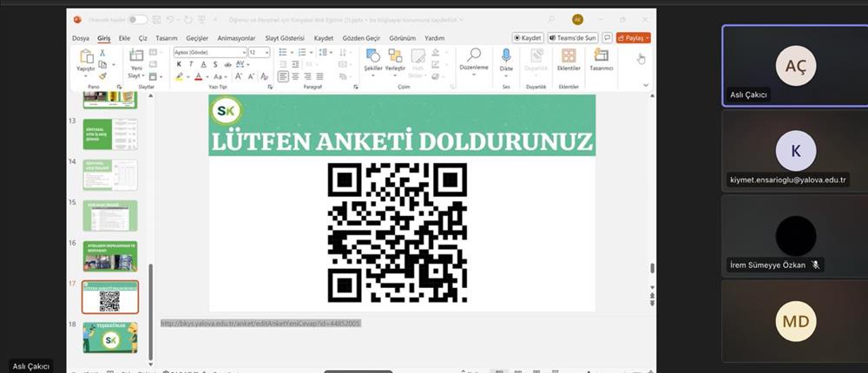Click the Decrease Font Size icon
Screen dimensions: 868x373
(x=250, y=76)
